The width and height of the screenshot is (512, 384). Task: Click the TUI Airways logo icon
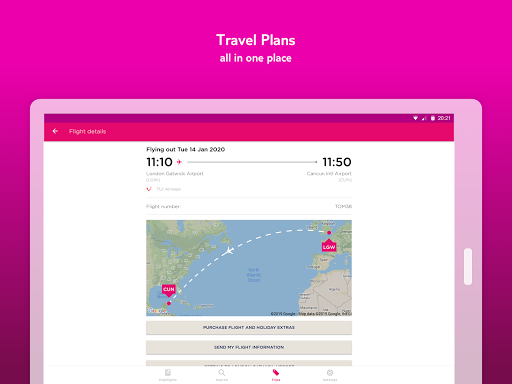pyautogui.click(x=149, y=189)
